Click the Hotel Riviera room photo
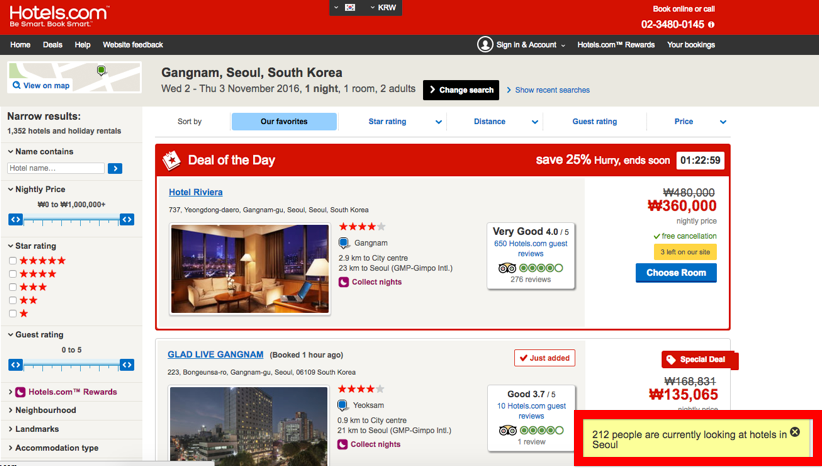 [x=250, y=269]
